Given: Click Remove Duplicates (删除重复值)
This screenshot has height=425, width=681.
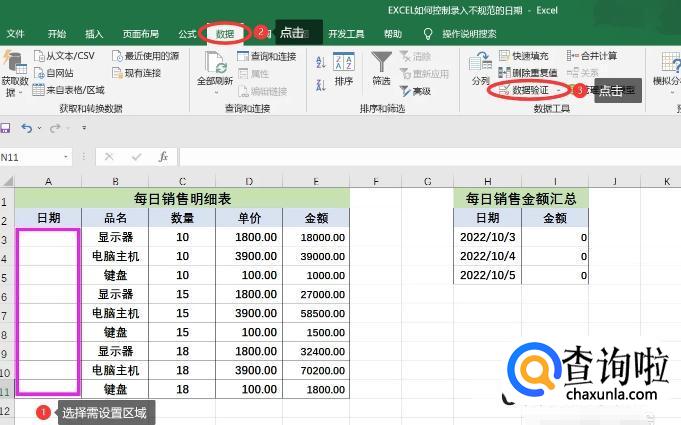Looking at the screenshot, I should click(x=528, y=72).
